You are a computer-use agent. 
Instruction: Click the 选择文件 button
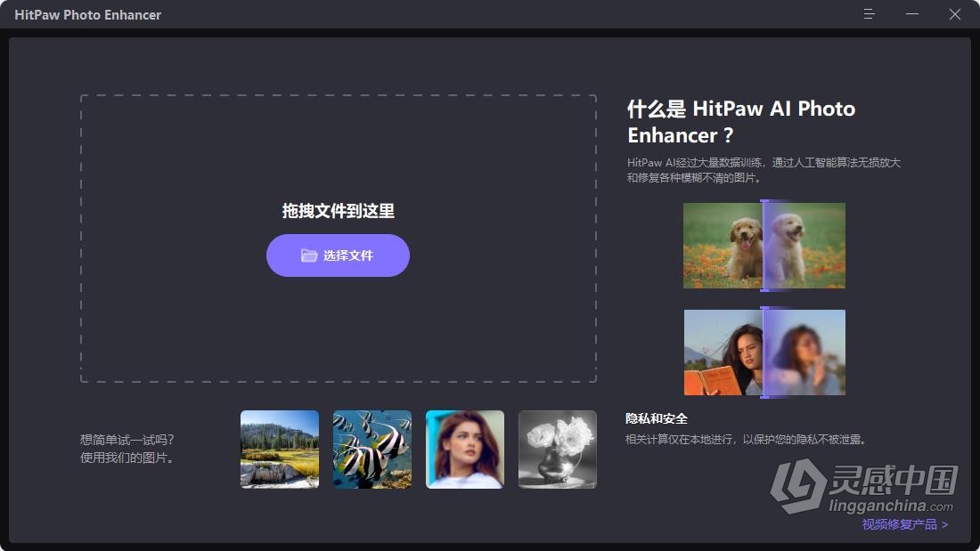point(339,255)
